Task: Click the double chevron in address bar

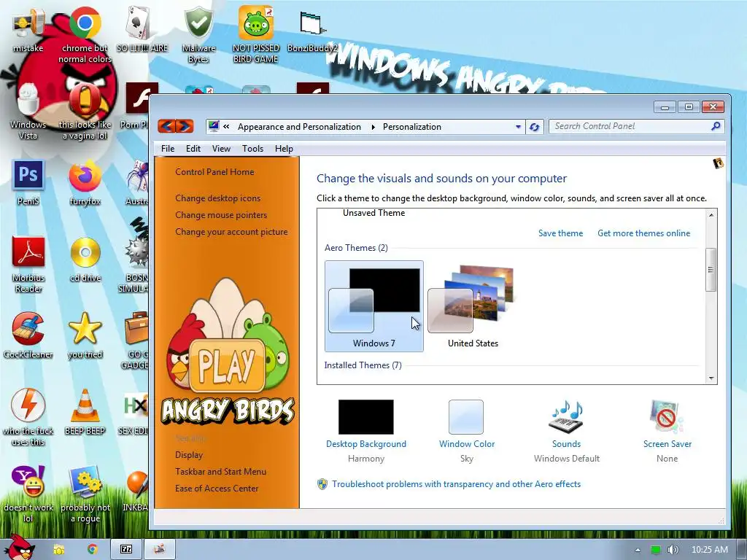Action: 226,127
